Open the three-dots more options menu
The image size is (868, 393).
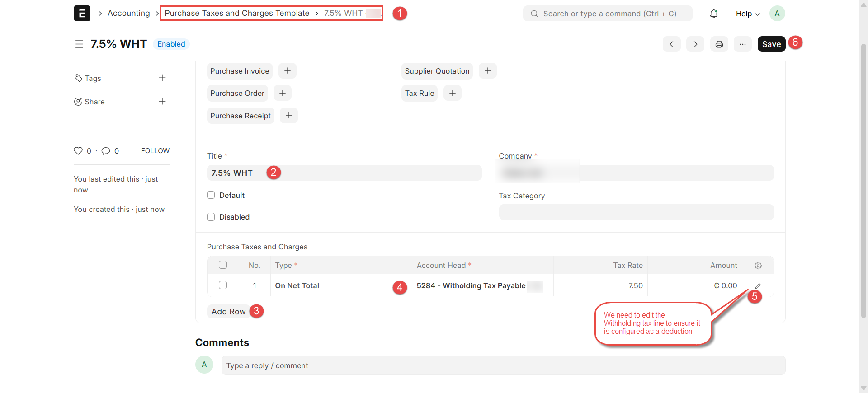tap(742, 44)
